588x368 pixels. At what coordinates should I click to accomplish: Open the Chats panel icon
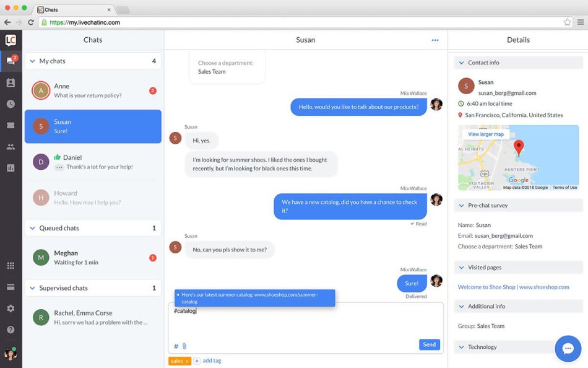pos(11,59)
